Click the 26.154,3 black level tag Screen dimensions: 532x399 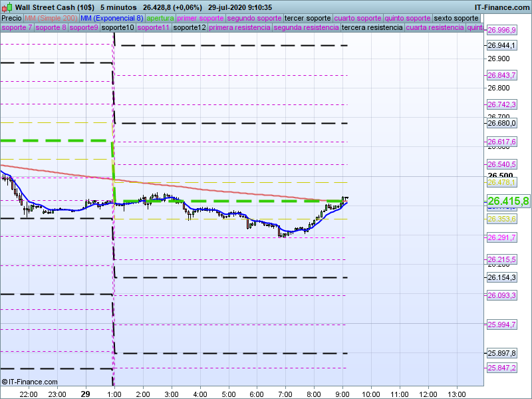point(501,277)
